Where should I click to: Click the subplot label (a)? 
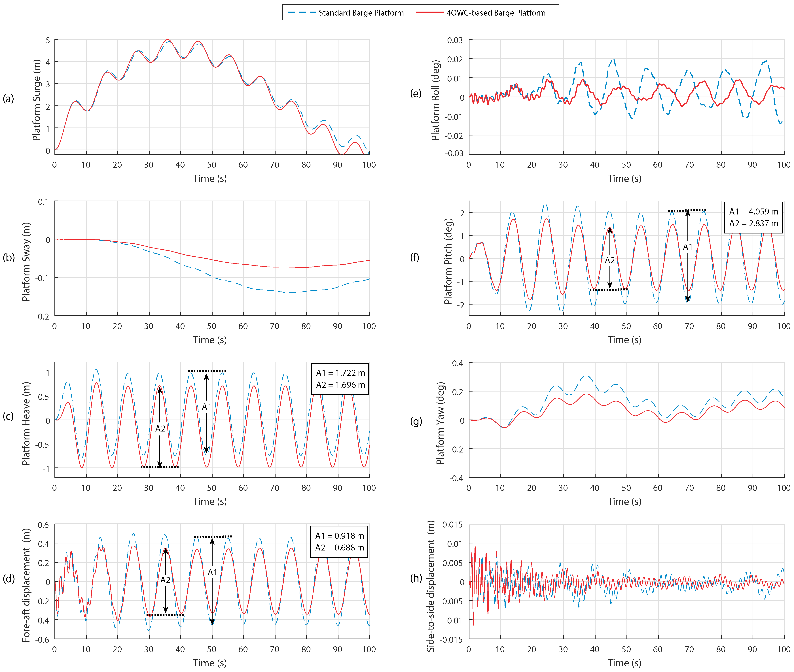[8, 99]
